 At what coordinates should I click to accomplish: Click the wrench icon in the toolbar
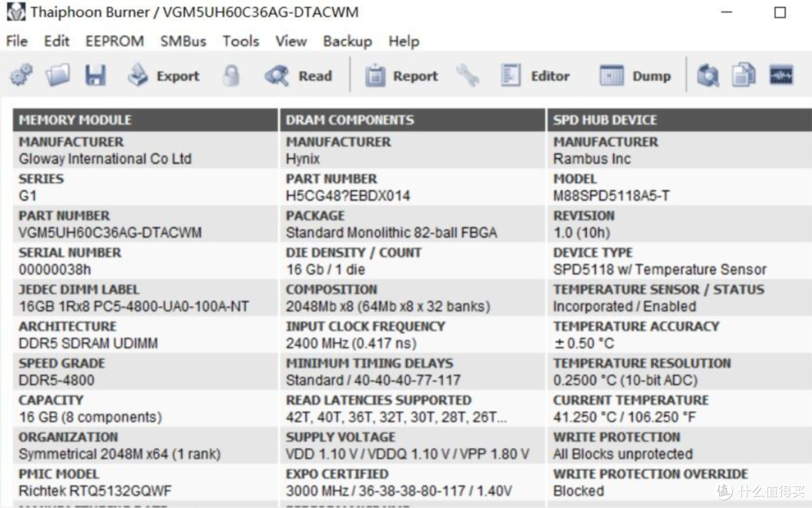(468, 76)
